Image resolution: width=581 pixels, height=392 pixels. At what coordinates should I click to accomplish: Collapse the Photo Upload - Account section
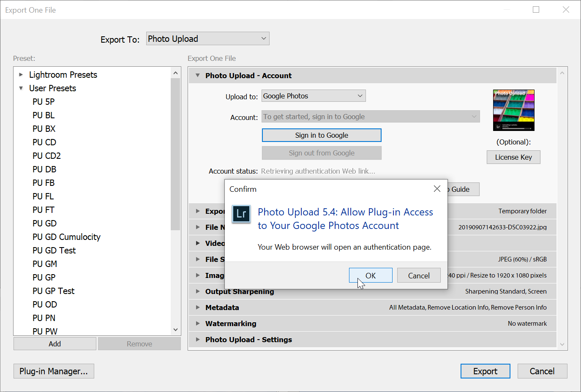[x=197, y=76]
